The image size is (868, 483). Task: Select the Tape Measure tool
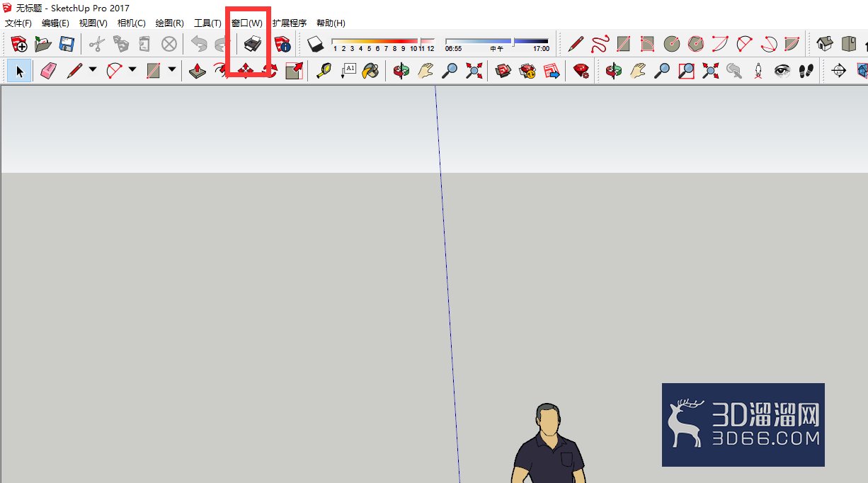(x=324, y=71)
